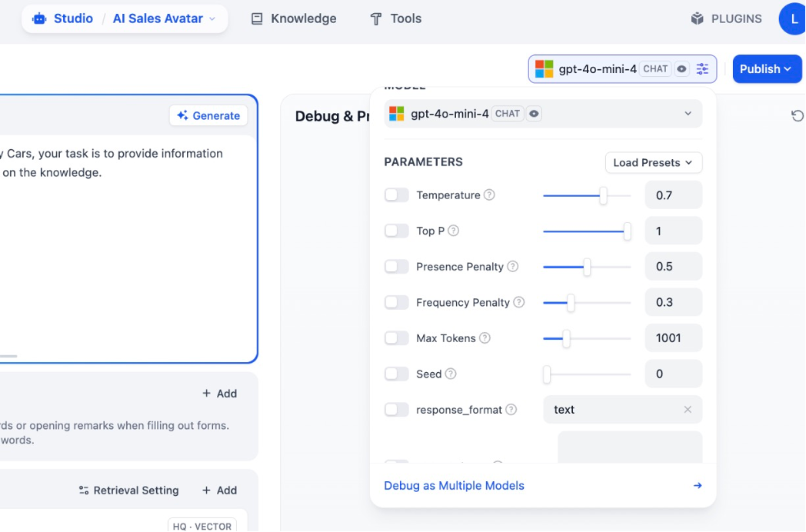Click the Knowledge book icon
This screenshot has height=532, width=806.
pyautogui.click(x=257, y=19)
